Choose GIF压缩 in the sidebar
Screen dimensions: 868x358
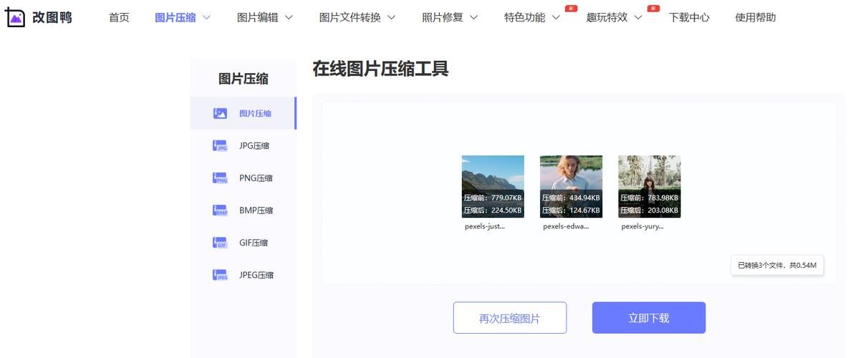coord(243,242)
